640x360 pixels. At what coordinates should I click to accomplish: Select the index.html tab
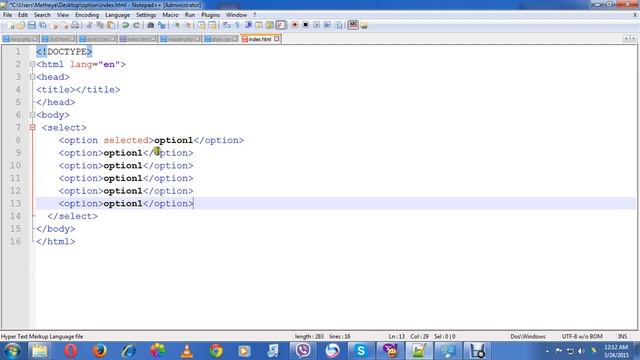pos(260,39)
